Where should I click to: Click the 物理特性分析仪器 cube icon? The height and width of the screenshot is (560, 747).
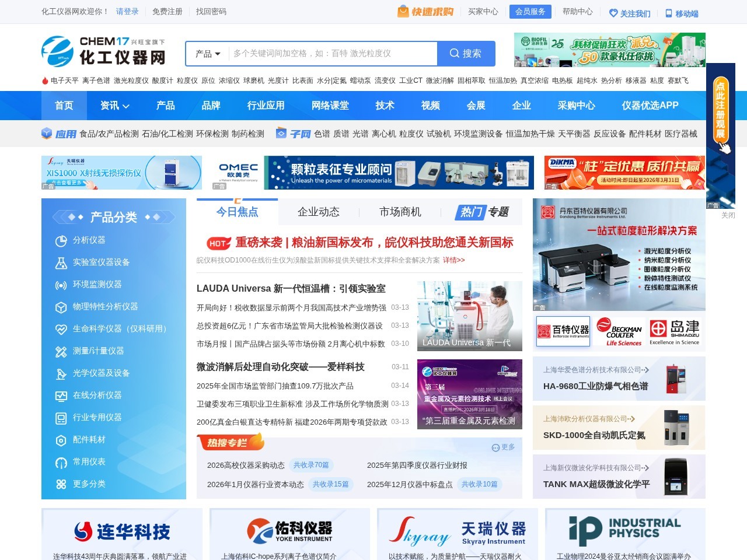(61, 307)
